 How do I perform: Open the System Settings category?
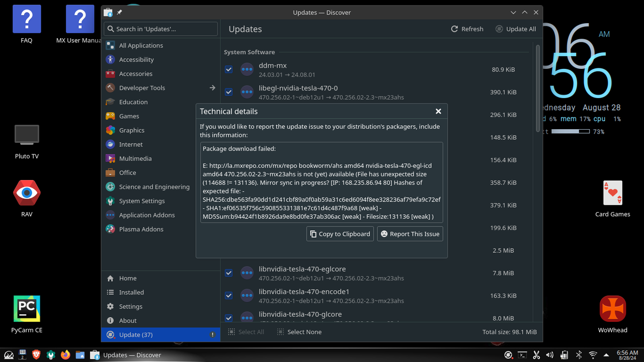pyautogui.click(x=160, y=201)
